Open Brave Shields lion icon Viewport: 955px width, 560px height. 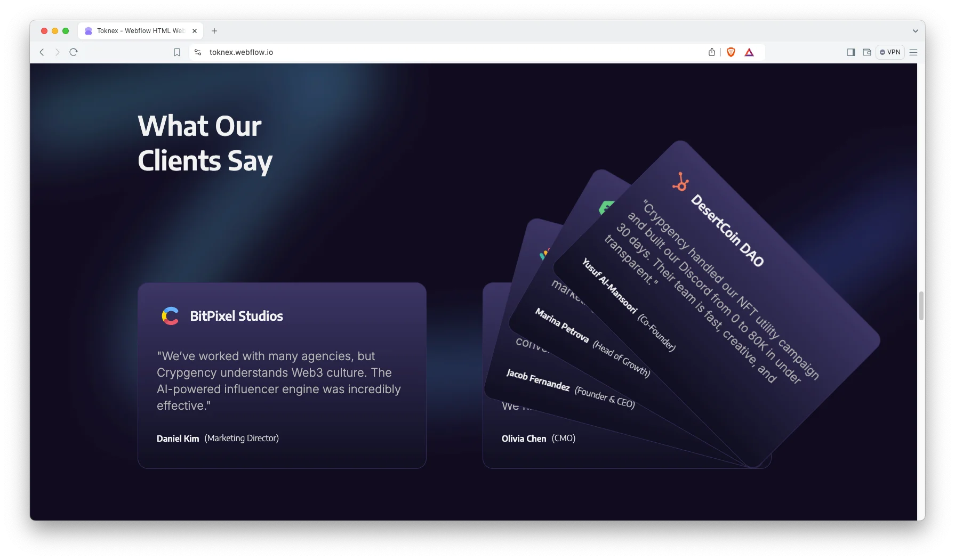tap(731, 52)
